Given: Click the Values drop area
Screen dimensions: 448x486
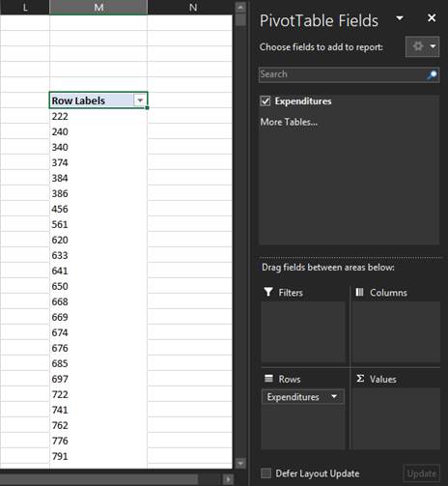Looking at the screenshot, I should [x=396, y=418].
